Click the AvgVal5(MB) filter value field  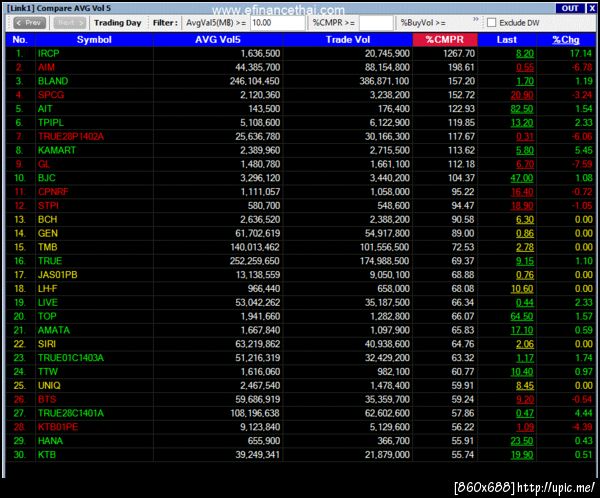(x=278, y=23)
